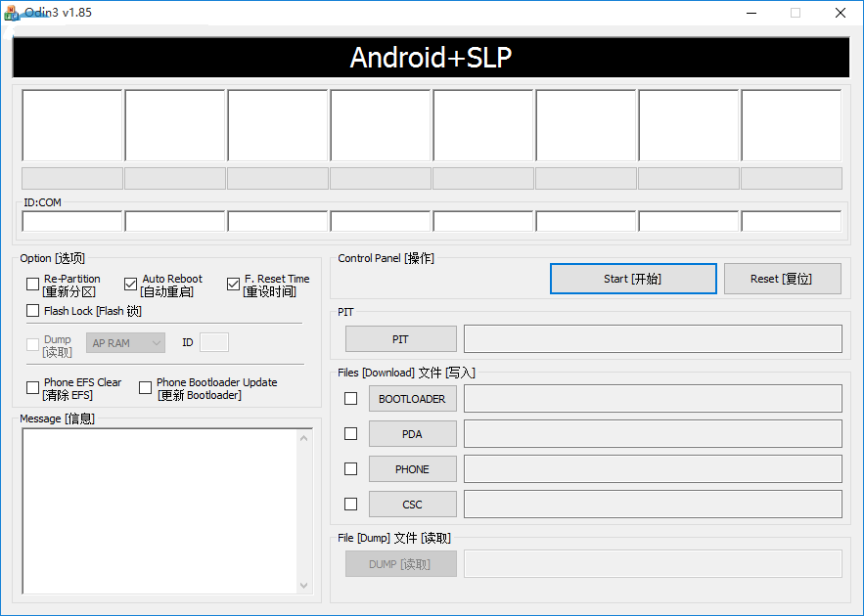Image resolution: width=864 pixels, height=616 pixels.
Task: Check the box next to BOOTLOADER
Action: (350, 398)
